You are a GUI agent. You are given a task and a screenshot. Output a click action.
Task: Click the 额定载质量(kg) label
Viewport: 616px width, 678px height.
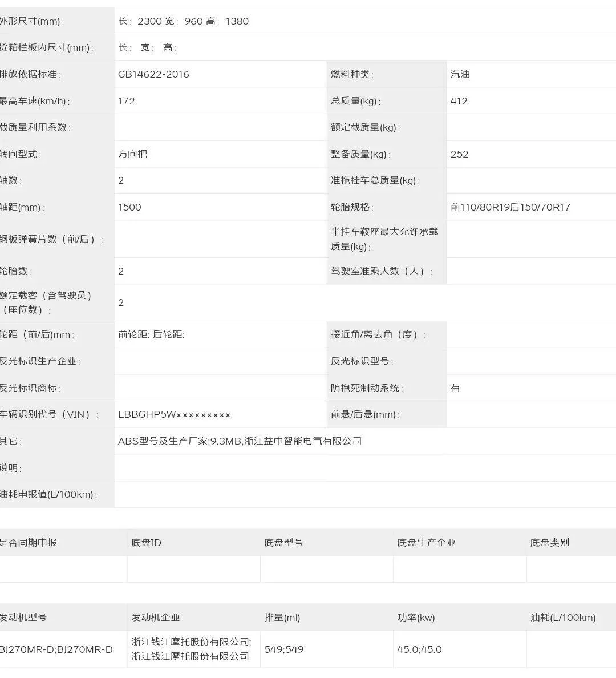[x=365, y=128]
